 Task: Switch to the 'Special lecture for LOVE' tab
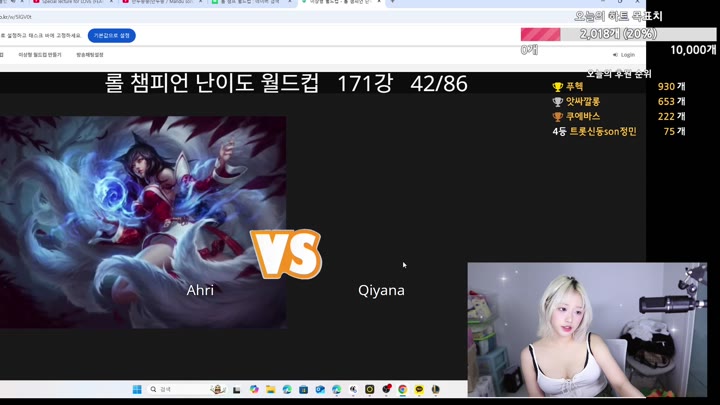pyautogui.click(x=73, y=2)
